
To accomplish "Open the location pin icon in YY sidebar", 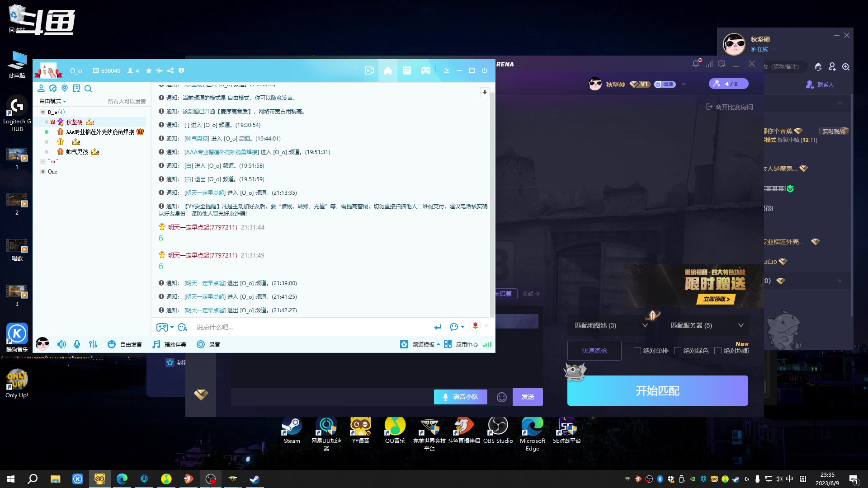I will point(65,88).
